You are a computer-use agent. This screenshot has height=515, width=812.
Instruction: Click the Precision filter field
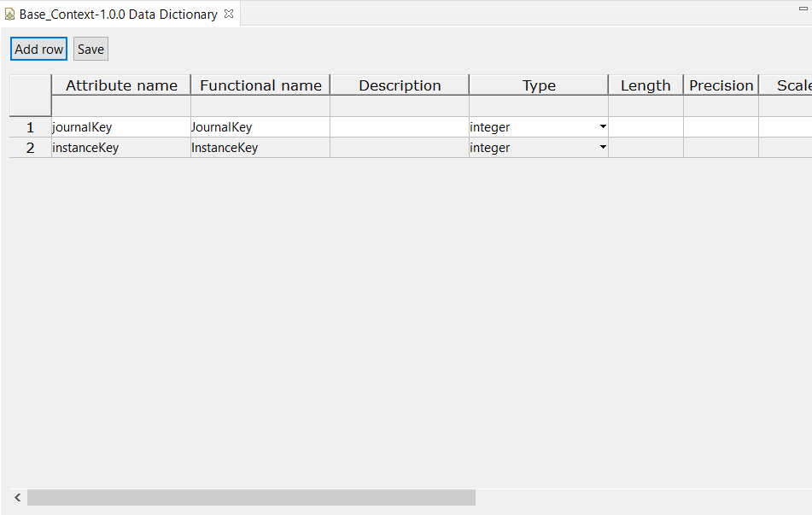click(x=721, y=106)
